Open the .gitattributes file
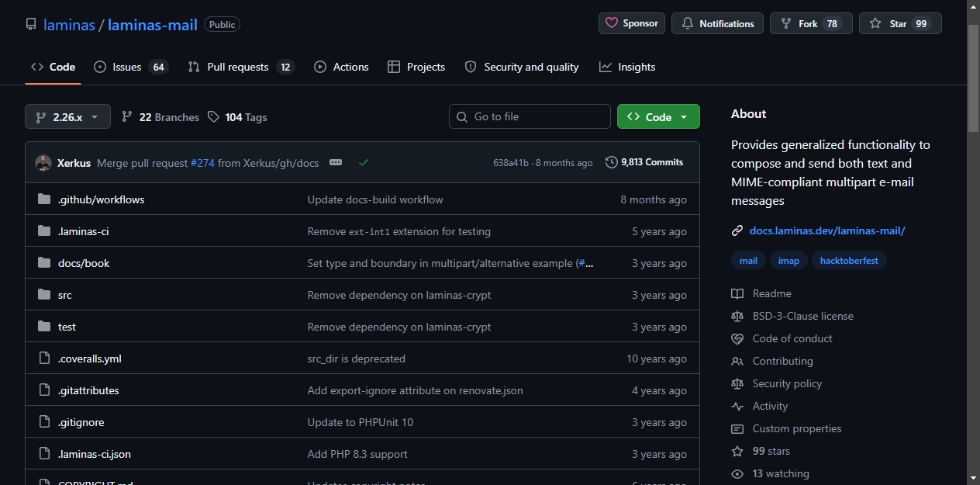The image size is (980, 485). 88,390
